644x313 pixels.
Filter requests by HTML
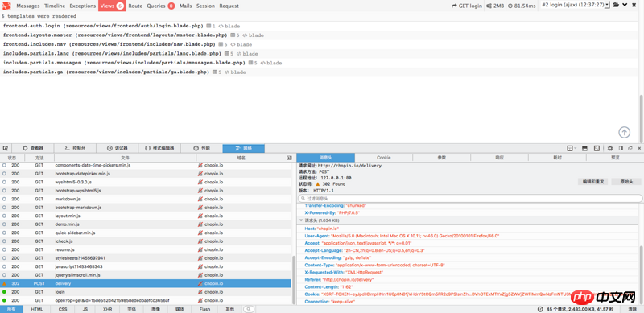point(37,309)
